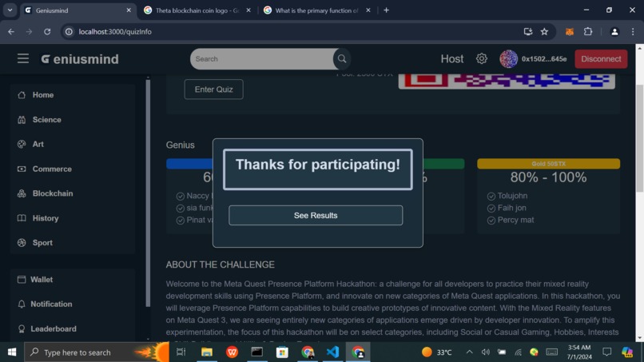
Task: Click the page vertical scrollbar
Action: [639, 138]
